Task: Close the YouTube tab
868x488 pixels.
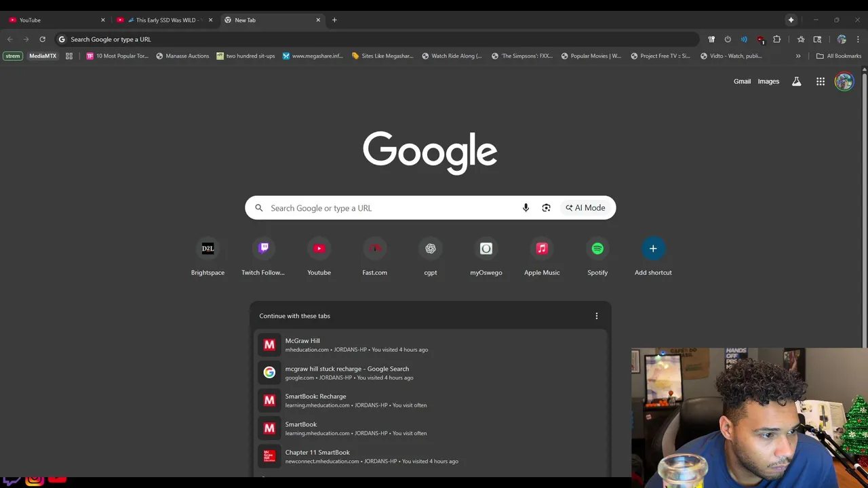Action: coord(103,20)
